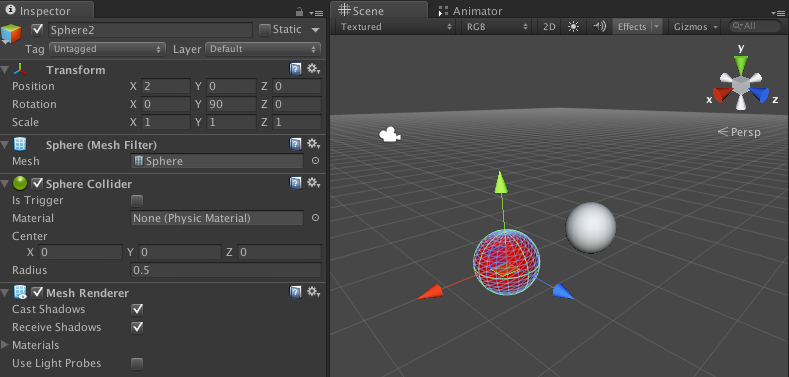Select the Scene tab
789x377 pixels.
378,10
